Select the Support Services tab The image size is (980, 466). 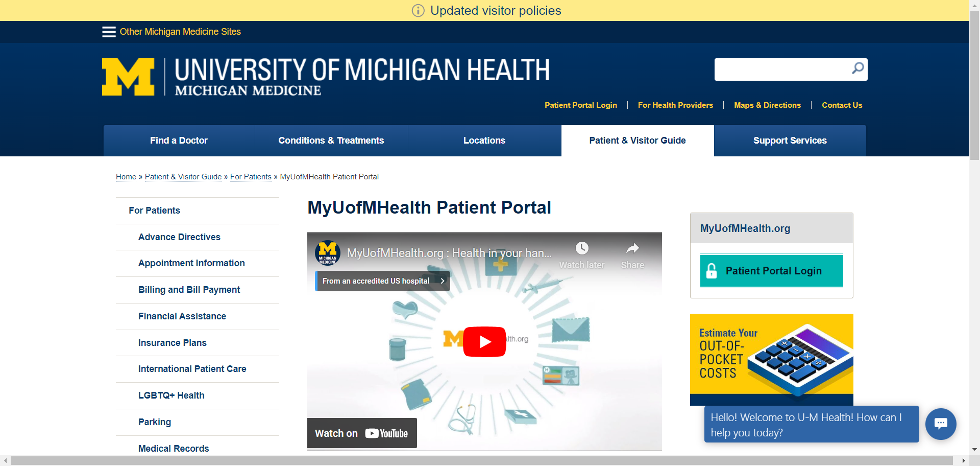pyautogui.click(x=790, y=141)
